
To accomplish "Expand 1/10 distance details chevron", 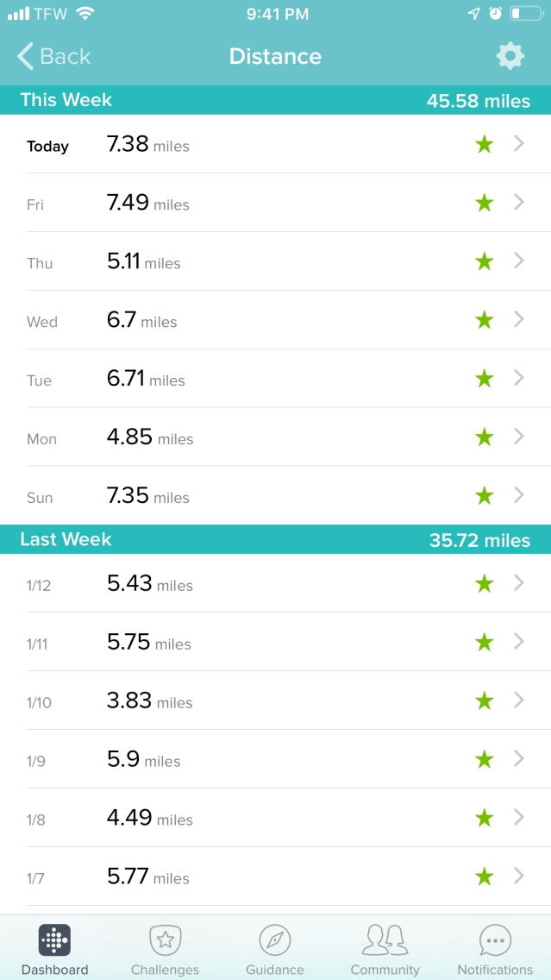I will (519, 700).
